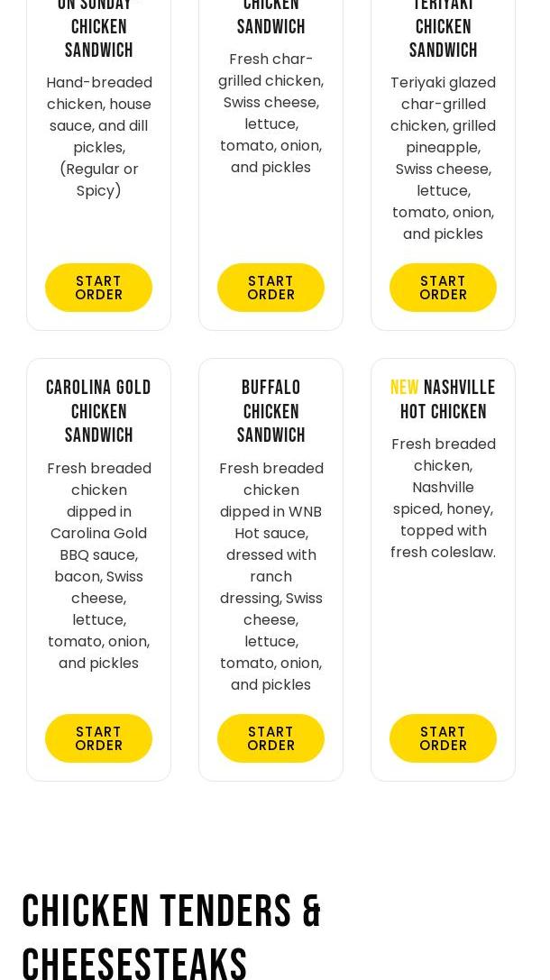Start order for Carolina Gold Chicken Sandwich
This screenshot has height=980, width=550.
98,738
